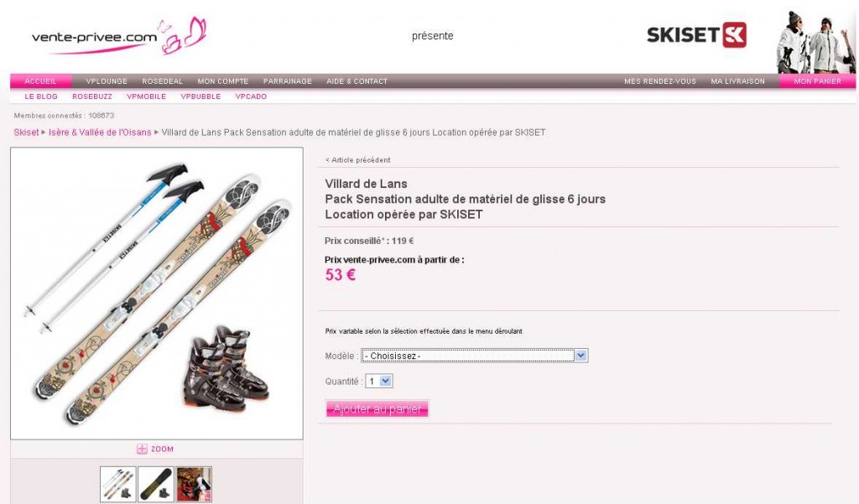Go to Article précédent link

coord(357,160)
